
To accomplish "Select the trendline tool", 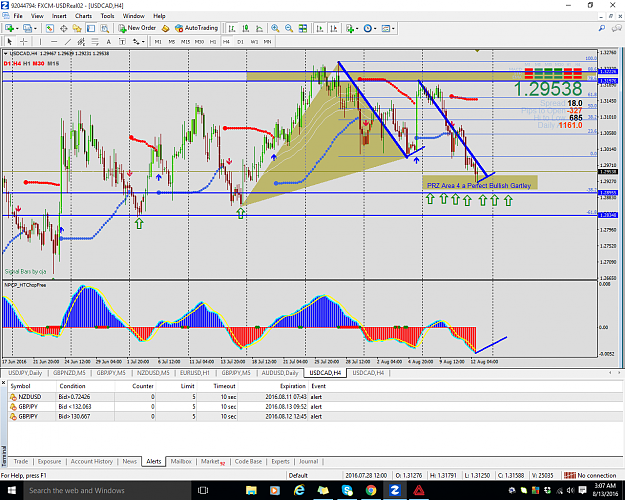I will coord(68,41).
